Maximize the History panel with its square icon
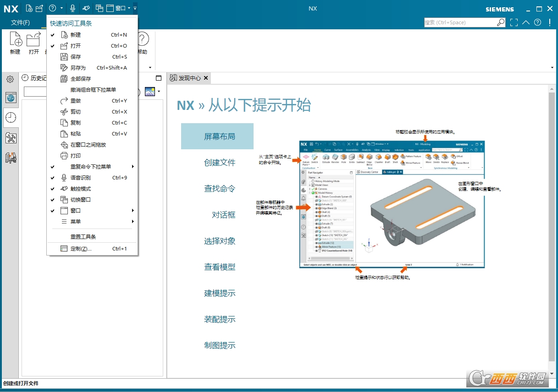558x392 pixels. coord(159,78)
